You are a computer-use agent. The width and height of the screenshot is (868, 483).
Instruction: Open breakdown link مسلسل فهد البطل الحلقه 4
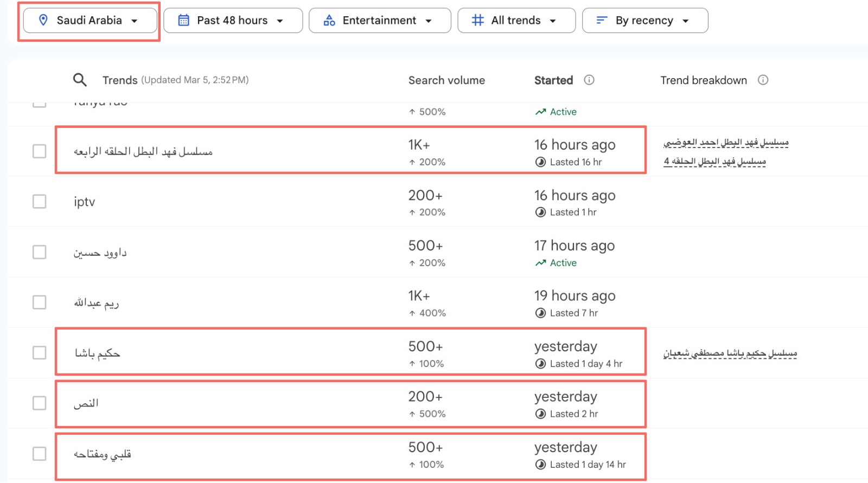pos(715,161)
